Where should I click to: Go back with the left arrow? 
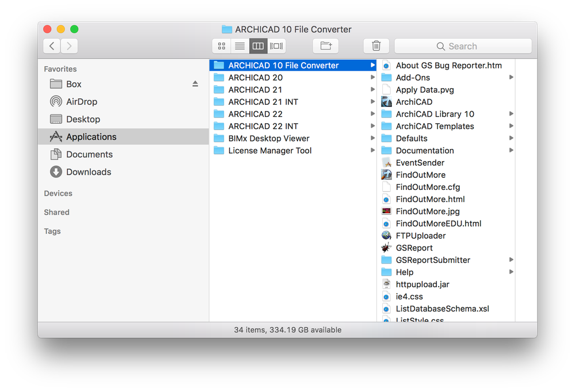[52, 46]
